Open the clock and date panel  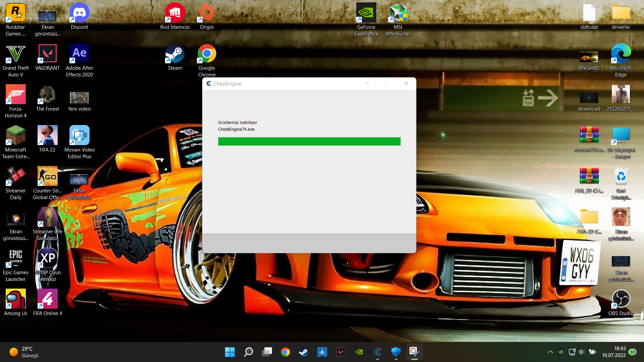(613, 352)
